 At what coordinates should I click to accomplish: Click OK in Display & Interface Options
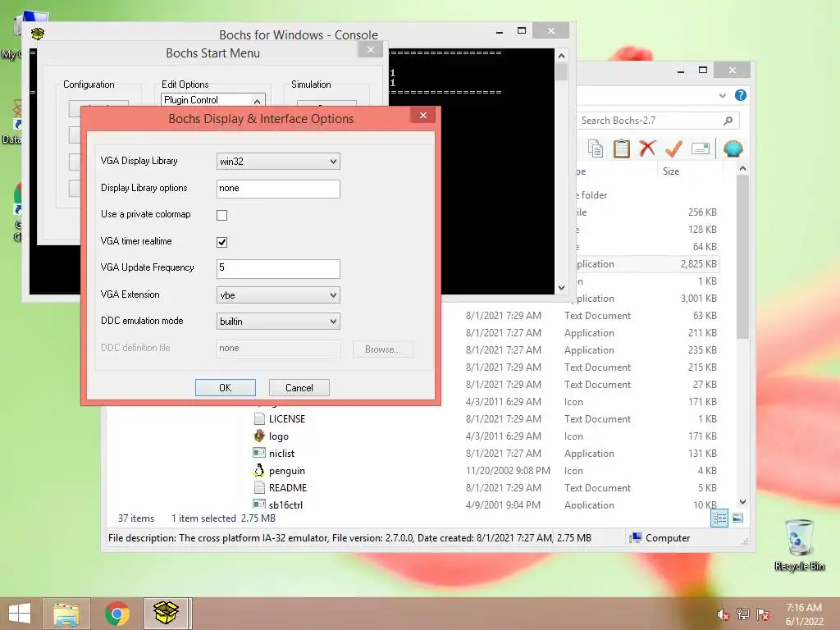[x=225, y=387]
